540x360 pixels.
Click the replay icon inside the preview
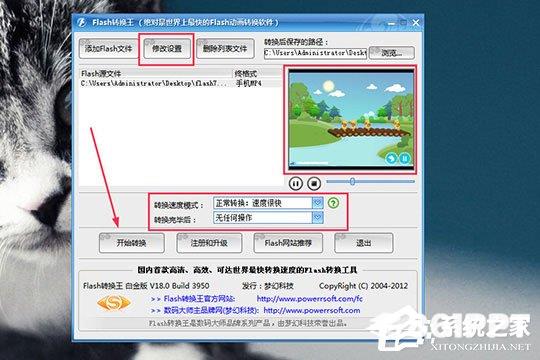(391, 158)
